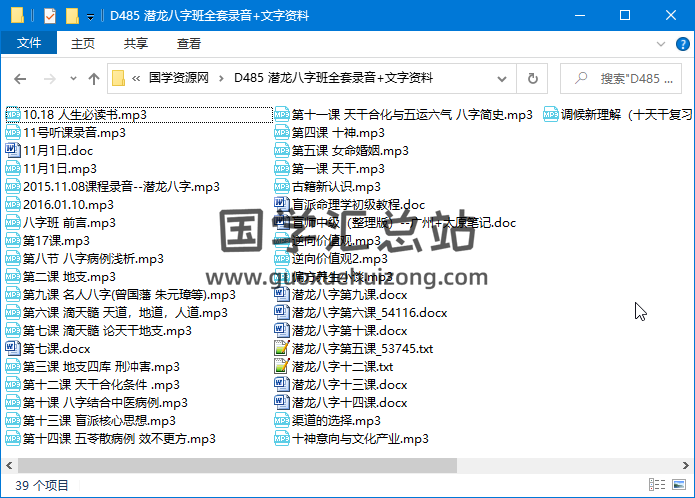Image resolution: width=695 pixels, height=498 pixels.
Task: Select the MP3 icon of 2016.01.10.mp3
Action: coord(13,204)
